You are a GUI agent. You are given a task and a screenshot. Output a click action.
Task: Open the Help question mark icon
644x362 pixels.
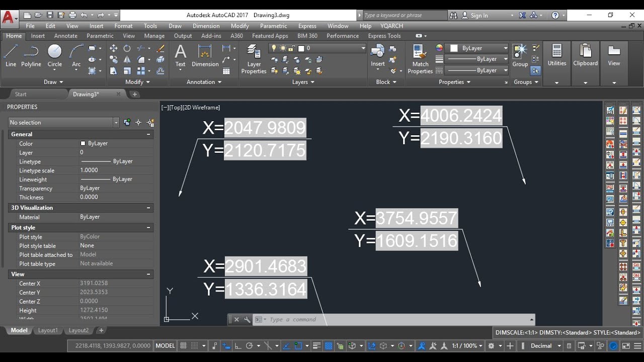[555, 16]
